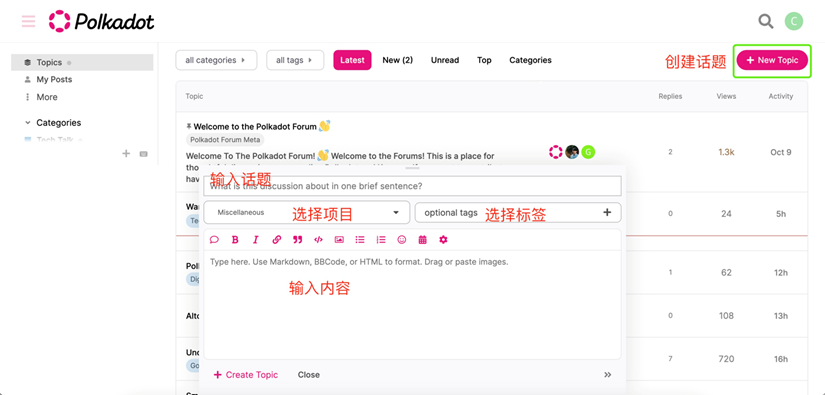
Task: Collapse the Categories sidebar section
Action: pos(53,123)
